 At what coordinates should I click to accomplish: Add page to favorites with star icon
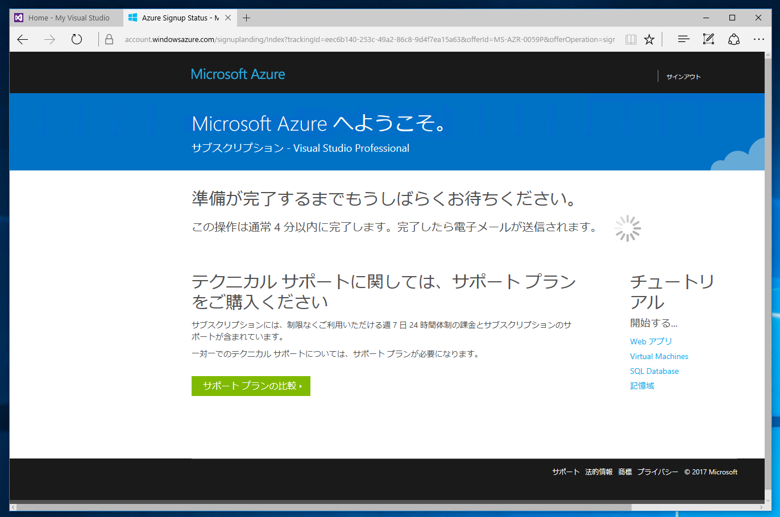tap(649, 39)
